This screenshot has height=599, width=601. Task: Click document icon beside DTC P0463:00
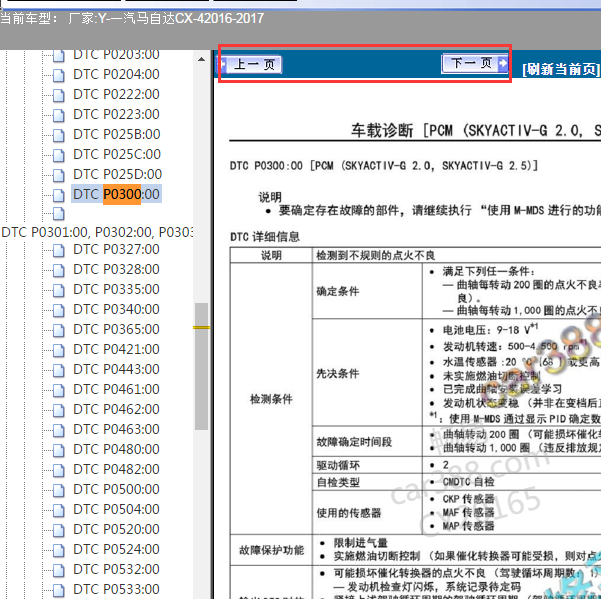tap(59, 430)
